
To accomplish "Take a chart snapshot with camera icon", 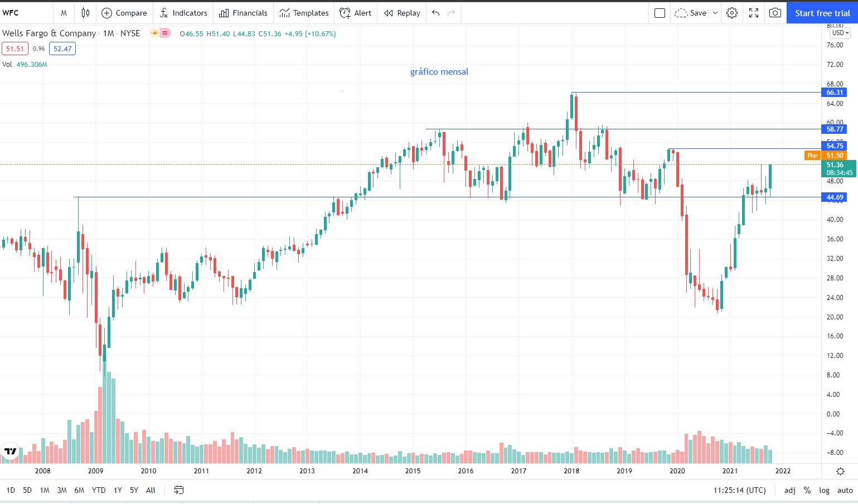I will point(775,13).
